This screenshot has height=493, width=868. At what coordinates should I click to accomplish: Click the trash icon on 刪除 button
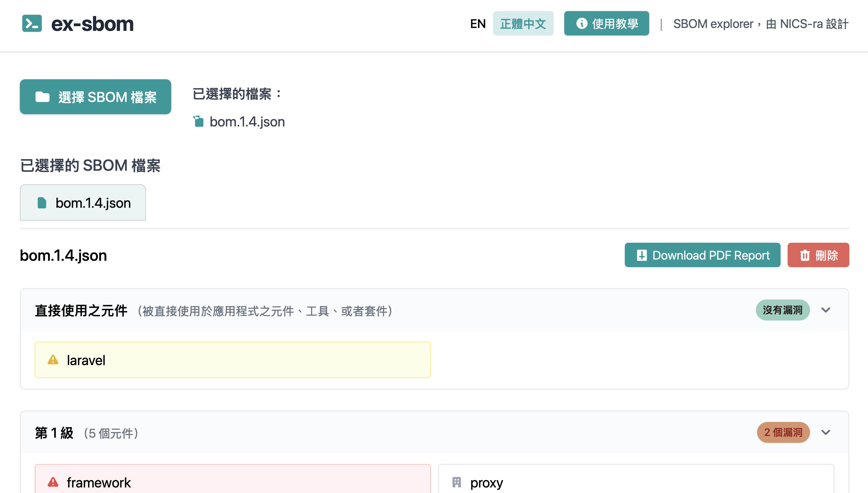point(805,255)
